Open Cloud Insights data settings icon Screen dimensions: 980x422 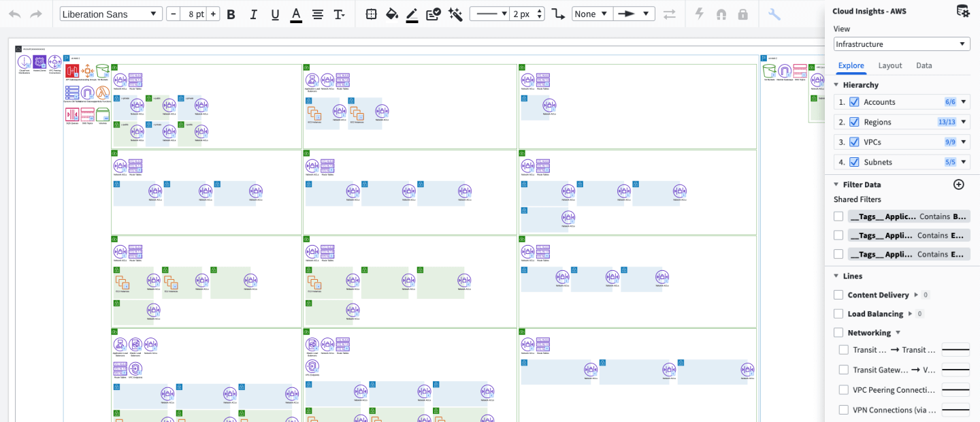pyautogui.click(x=963, y=11)
